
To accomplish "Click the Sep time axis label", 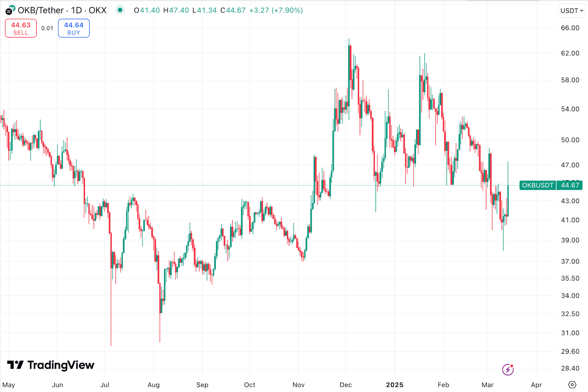I will tap(202, 385).
